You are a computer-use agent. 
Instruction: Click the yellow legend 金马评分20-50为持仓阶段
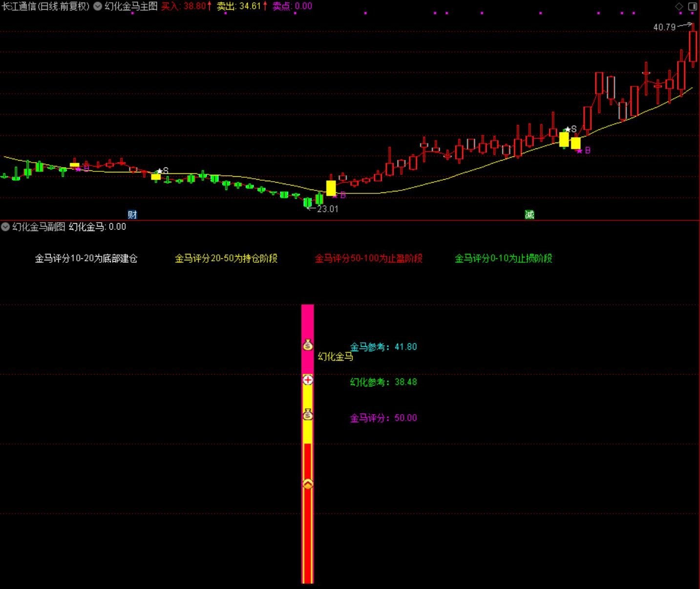(226, 258)
